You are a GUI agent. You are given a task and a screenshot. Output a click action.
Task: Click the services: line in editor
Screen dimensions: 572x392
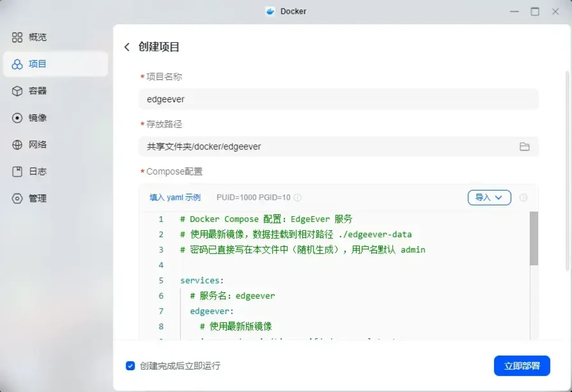(x=202, y=280)
